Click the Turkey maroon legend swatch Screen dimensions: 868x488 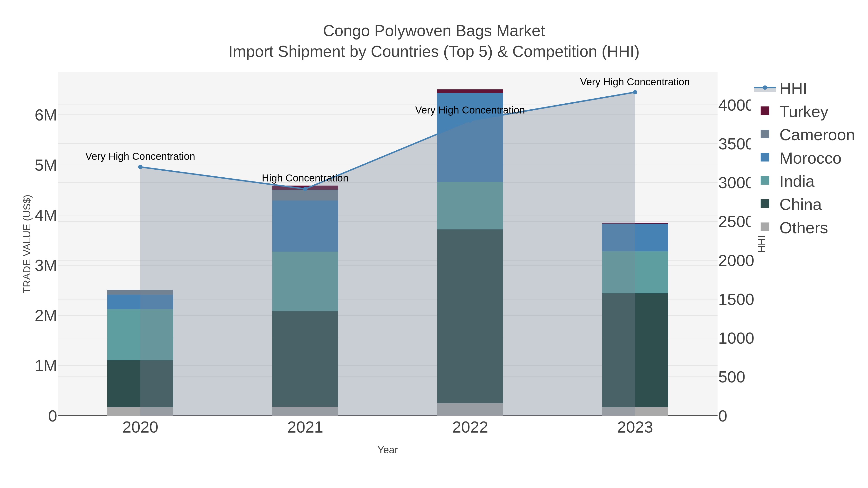[765, 111]
